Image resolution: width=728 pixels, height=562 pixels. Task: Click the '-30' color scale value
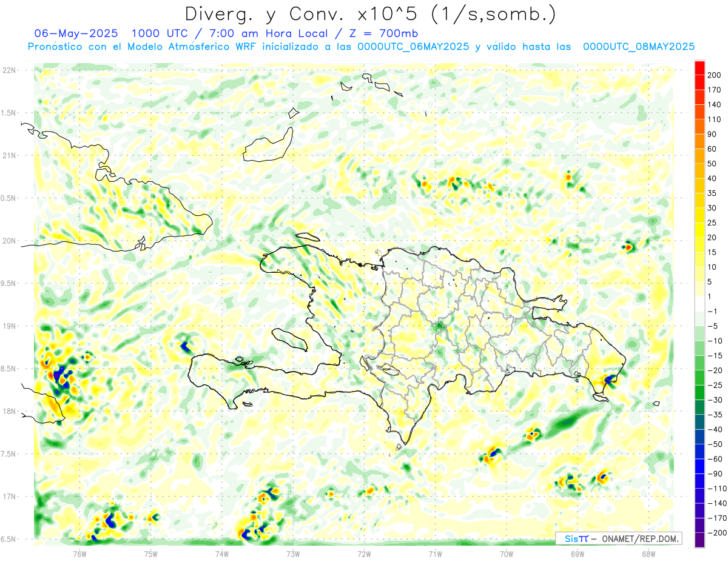click(x=715, y=400)
